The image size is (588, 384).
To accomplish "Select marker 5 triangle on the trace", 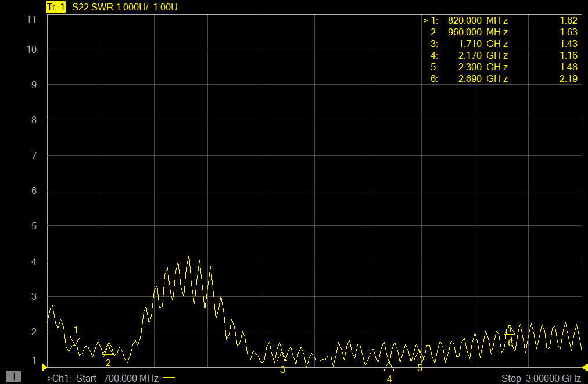I will (419, 355).
